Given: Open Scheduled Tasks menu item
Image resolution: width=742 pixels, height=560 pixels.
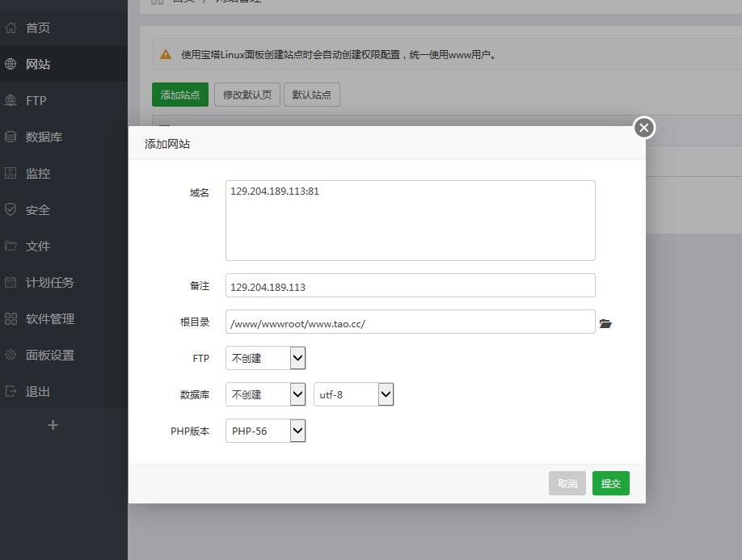Looking at the screenshot, I should 50,283.
